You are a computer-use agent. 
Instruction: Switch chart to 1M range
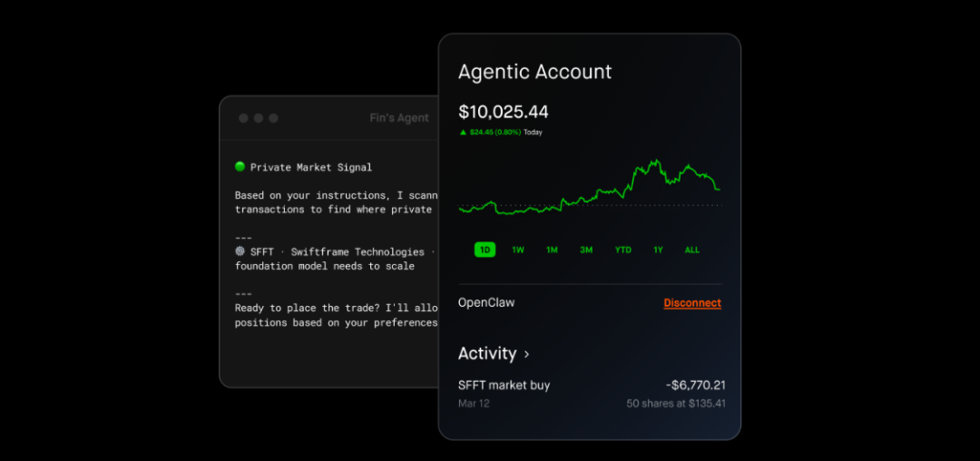(x=552, y=250)
